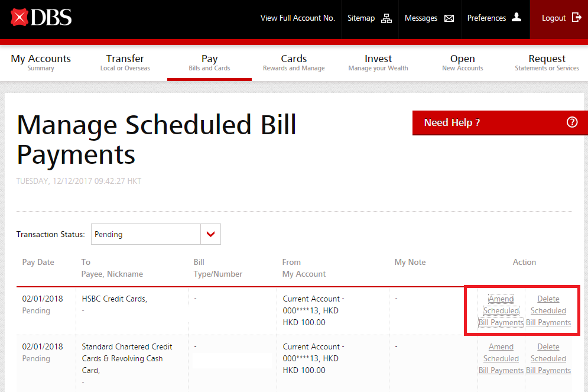Open Preferences user icon

[x=516, y=18]
